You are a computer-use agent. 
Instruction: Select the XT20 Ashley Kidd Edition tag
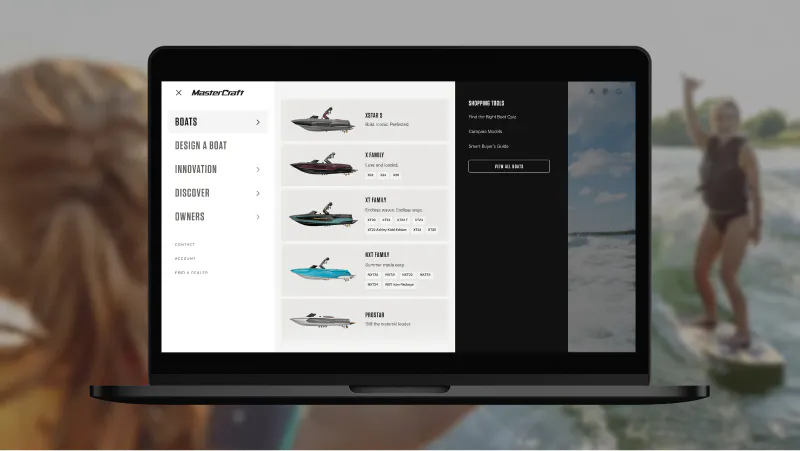pyautogui.click(x=387, y=230)
